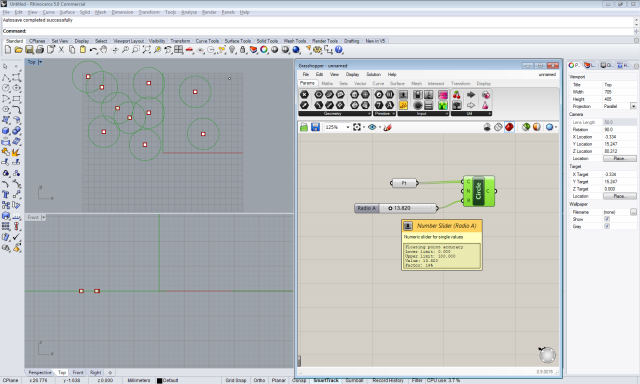This screenshot has width=640, height=384.
Task: Open the Solution menu in Grasshopper
Action: 373,74
